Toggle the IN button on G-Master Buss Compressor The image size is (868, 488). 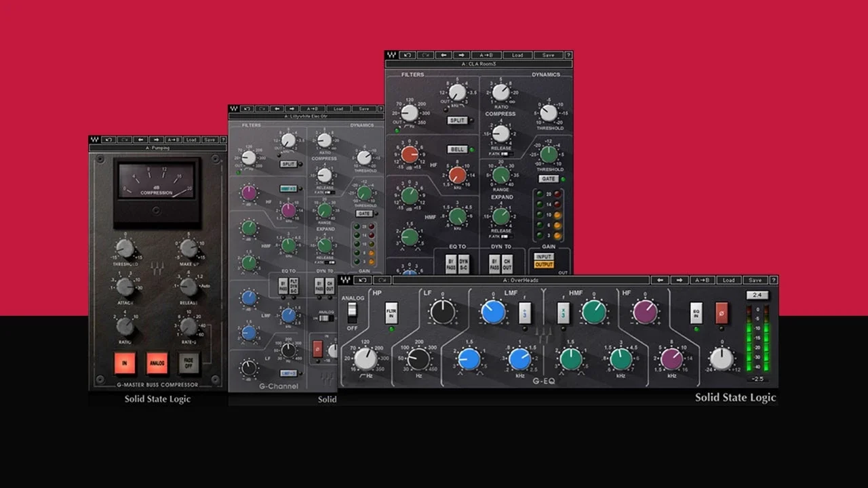[125, 363]
